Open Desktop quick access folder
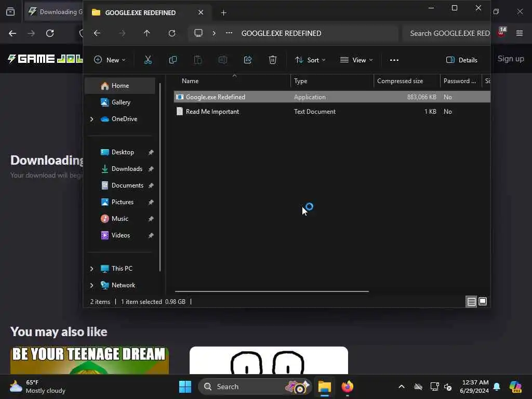The height and width of the screenshot is (399, 532). [120, 152]
